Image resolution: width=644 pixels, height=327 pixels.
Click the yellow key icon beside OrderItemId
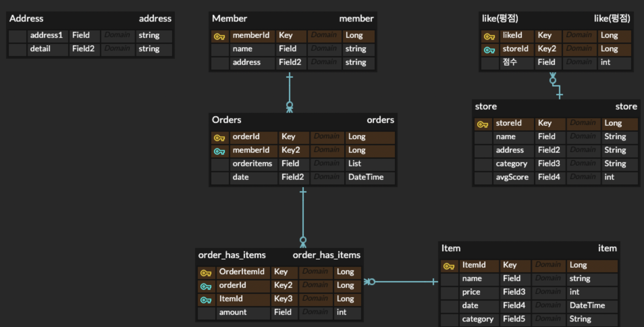click(206, 272)
